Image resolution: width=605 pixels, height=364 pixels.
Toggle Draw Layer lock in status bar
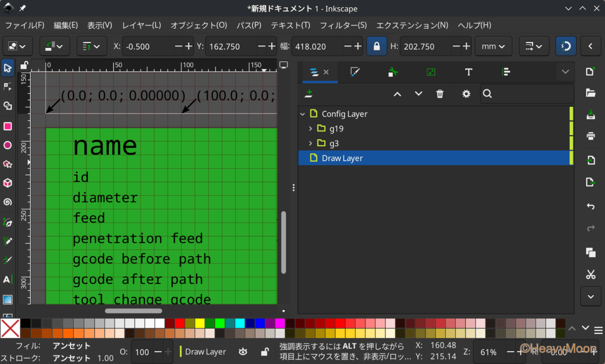[264, 351]
